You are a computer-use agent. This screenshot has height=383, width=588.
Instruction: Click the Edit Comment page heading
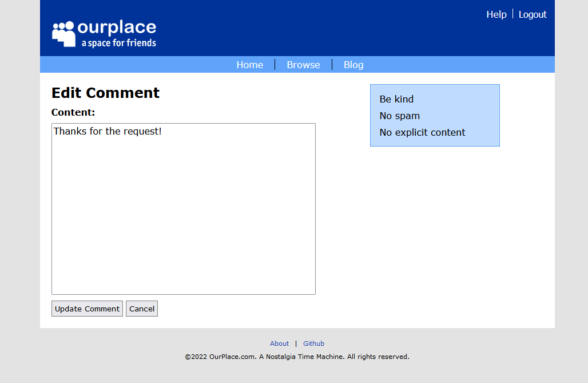[x=105, y=92]
